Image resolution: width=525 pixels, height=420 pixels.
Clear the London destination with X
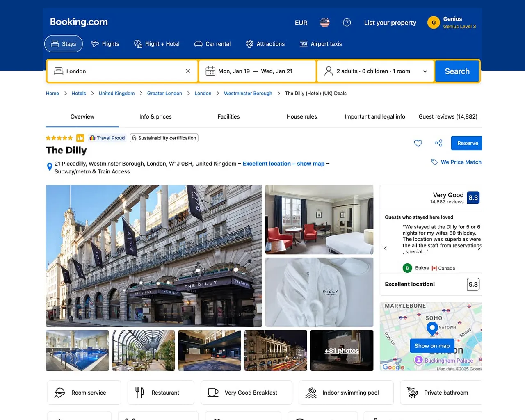pos(188,71)
